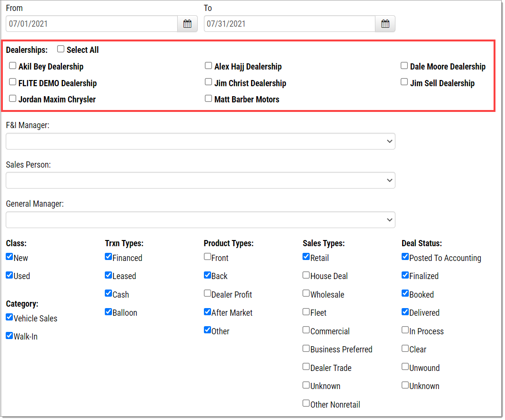Screen dimensions: 505x420
Task: Uncheck the Walk-In category checkbox
Action: pos(10,336)
